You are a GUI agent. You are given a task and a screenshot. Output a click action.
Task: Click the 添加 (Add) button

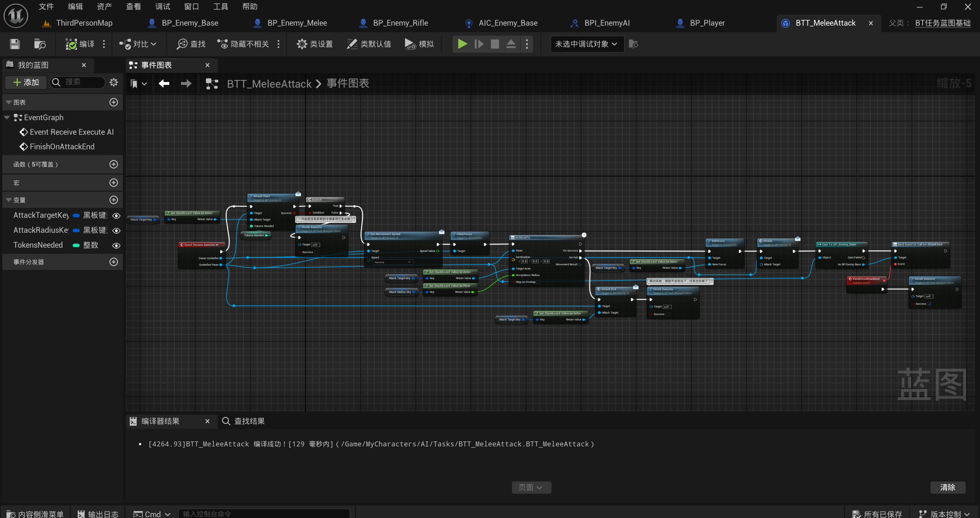[x=26, y=82]
